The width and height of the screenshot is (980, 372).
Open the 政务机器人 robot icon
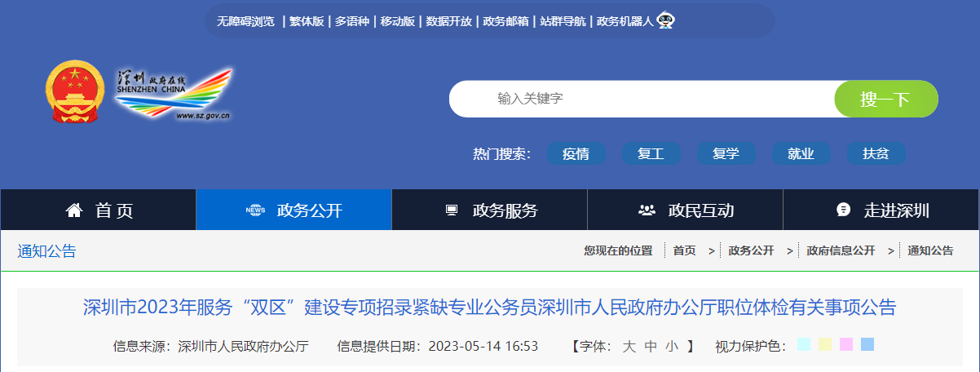(x=665, y=20)
